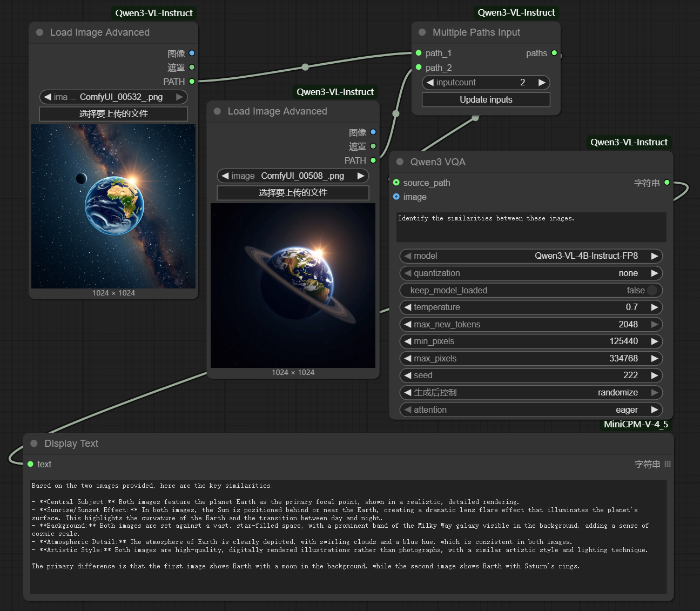
Task: Increase seed value with right arrow
Action: pyautogui.click(x=655, y=375)
